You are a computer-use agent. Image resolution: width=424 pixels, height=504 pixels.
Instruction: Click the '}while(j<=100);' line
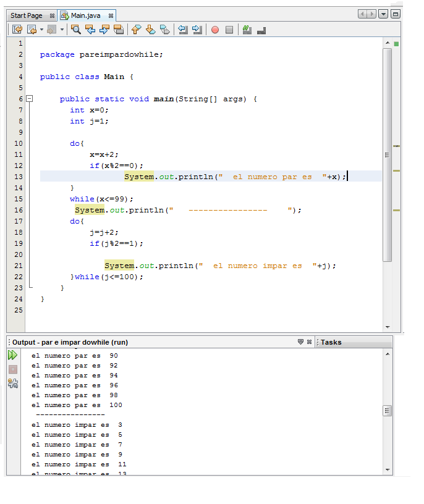pyautogui.click(x=107, y=277)
